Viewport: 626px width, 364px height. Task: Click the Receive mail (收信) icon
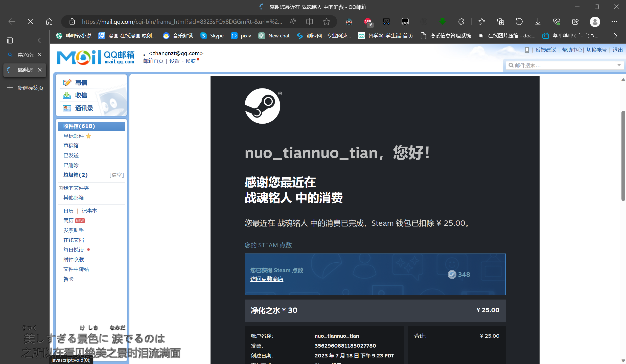click(x=67, y=95)
